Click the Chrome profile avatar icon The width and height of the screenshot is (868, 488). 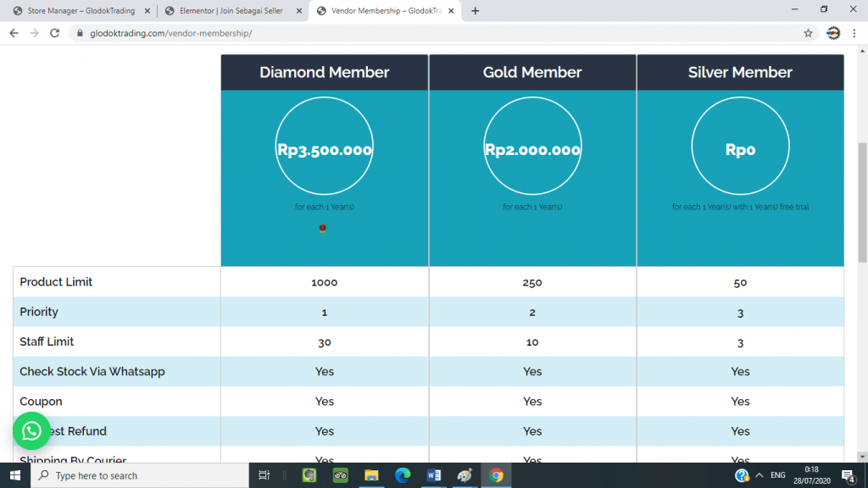click(833, 33)
